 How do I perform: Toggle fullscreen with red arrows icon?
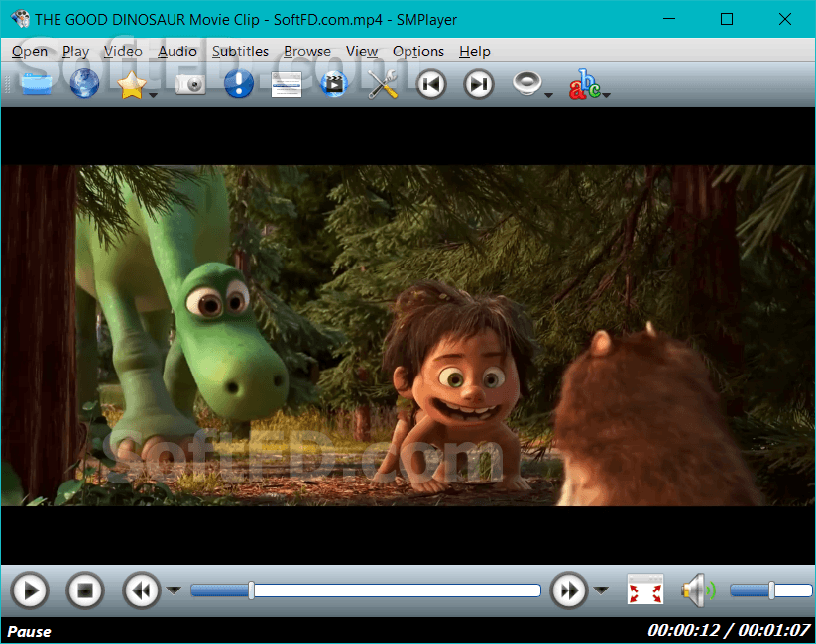coord(645,590)
